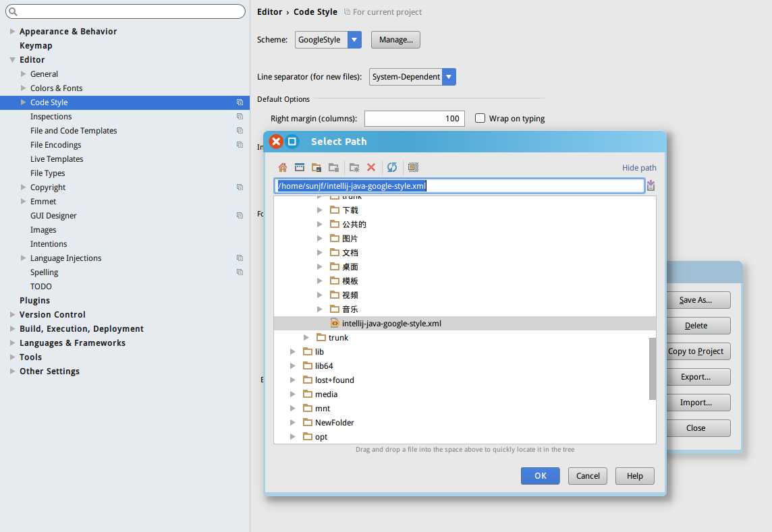Open the Scheme GoogleStyle dropdown
This screenshot has width=772, height=532.
[354, 40]
